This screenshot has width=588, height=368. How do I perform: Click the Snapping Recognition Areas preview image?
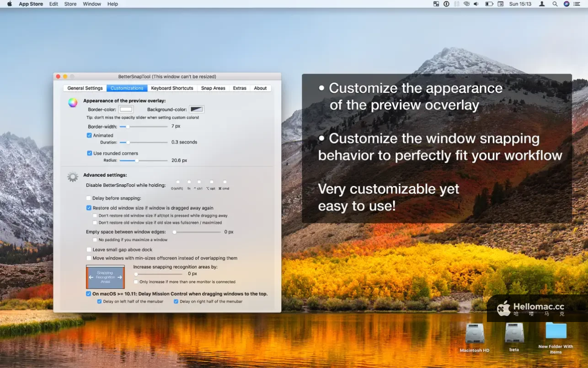(x=105, y=277)
